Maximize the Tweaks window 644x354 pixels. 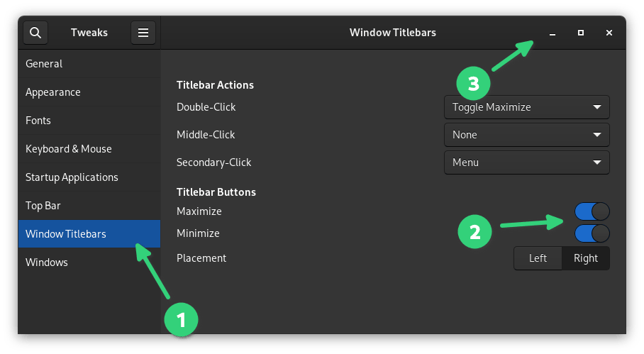pos(581,33)
